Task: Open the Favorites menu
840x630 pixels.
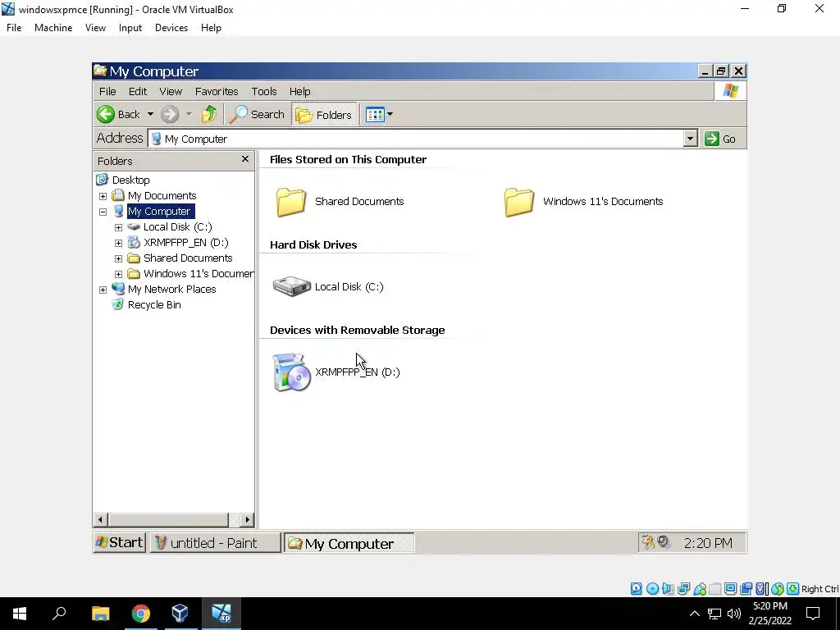Action: click(217, 92)
